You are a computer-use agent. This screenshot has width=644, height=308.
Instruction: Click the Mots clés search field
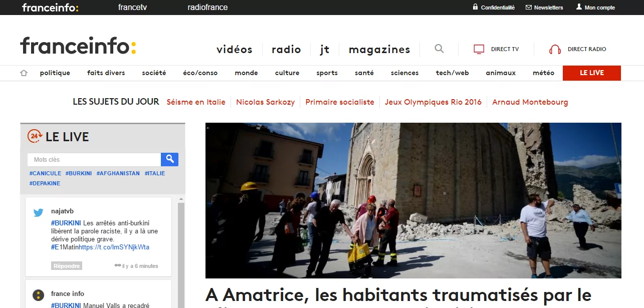click(x=94, y=159)
